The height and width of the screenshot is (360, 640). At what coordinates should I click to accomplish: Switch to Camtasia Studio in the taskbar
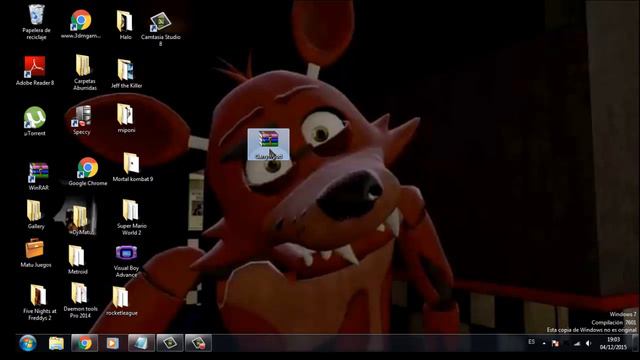[x=170, y=343]
